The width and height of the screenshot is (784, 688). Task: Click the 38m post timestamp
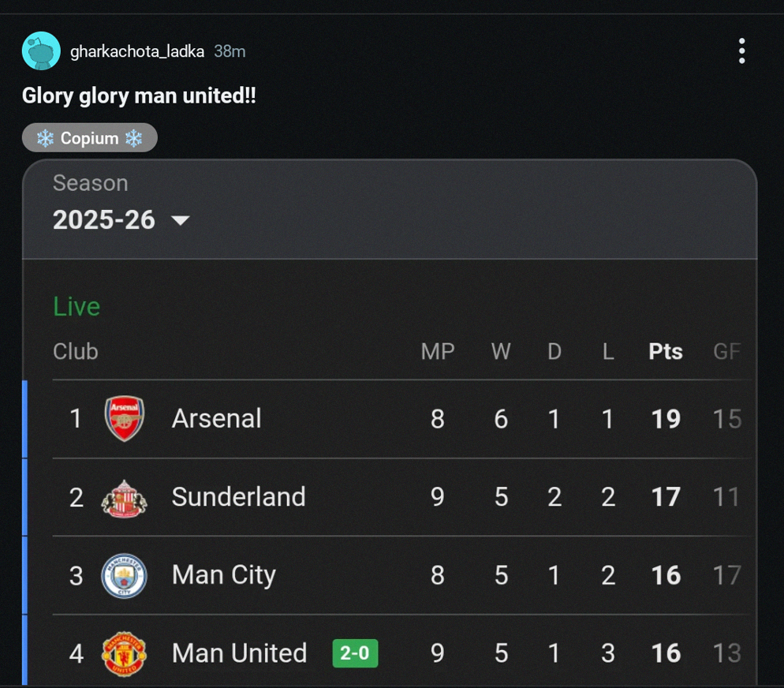(230, 51)
